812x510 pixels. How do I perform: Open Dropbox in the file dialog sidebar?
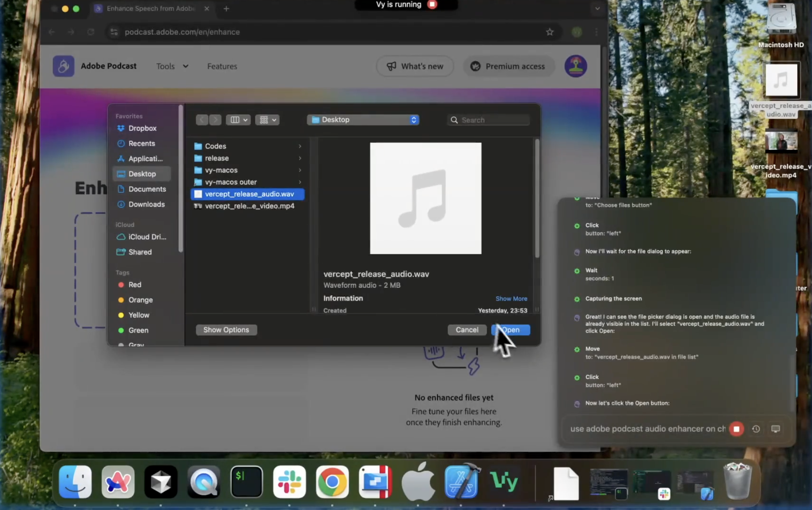pyautogui.click(x=142, y=128)
